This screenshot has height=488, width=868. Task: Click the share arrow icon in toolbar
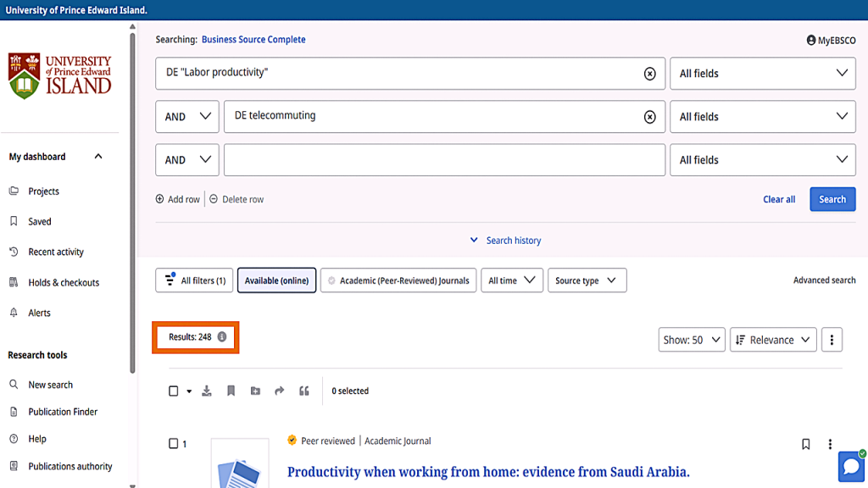coord(280,391)
